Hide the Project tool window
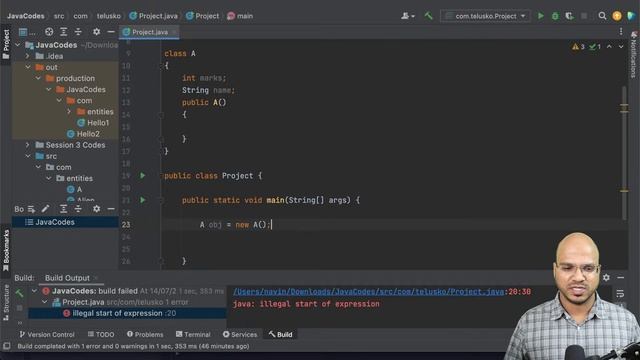640x360 pixels. [x=111, y=31]
